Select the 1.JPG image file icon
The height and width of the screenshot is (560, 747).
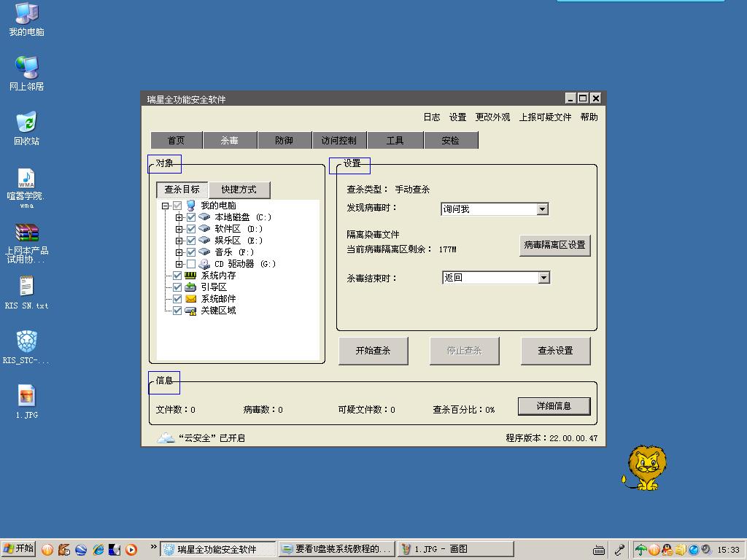(27, 402)
